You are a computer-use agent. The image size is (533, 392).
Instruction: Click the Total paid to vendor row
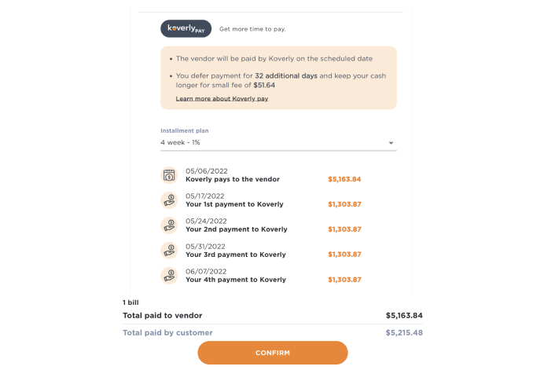click(273, 316)
